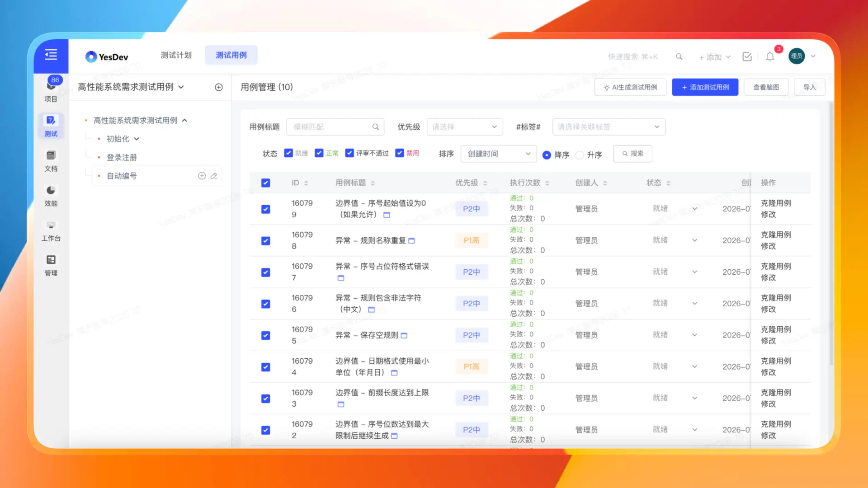
Task: Collapse the sidebar menu icon
Action: [51, 55]
